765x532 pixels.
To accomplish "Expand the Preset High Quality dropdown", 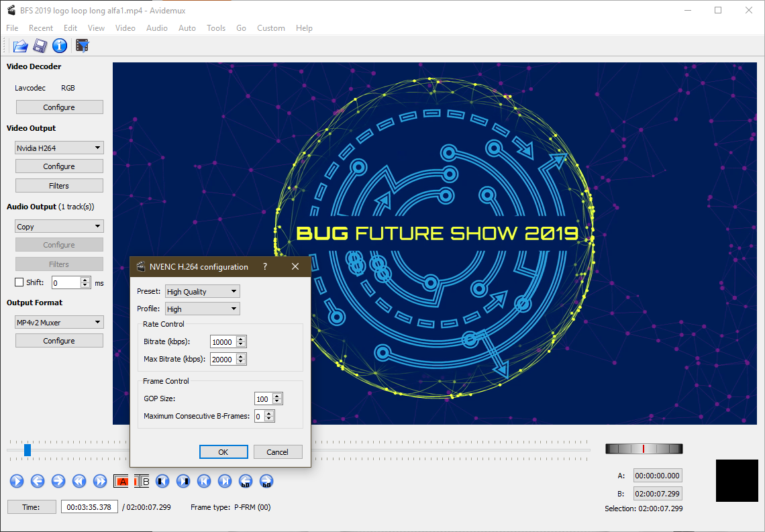I will pyautogui.click(x=202, y=292).
